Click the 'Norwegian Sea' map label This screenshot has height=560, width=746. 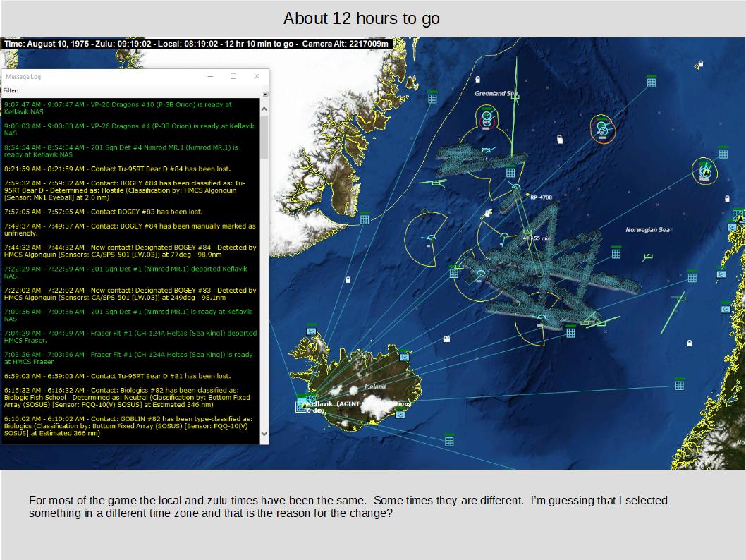tap(647, 230)
